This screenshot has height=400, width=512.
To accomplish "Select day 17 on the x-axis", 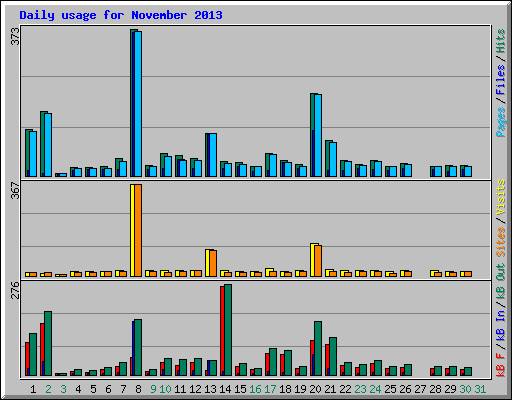I will click(x=270, y=389).
